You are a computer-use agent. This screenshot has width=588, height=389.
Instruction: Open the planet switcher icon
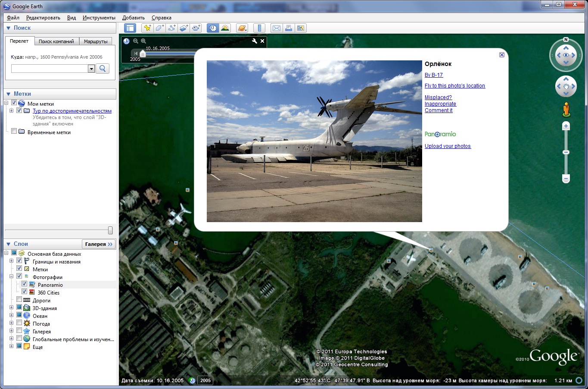[242, 28]
